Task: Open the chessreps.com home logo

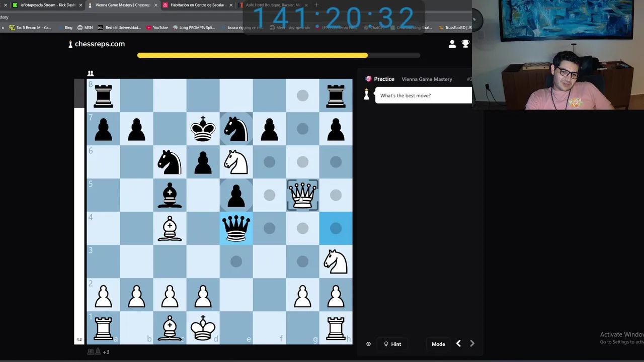Action: pos(97,44)
